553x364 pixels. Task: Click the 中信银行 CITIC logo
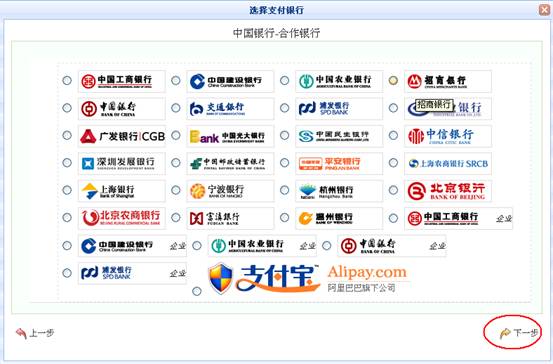pos(448,136)
